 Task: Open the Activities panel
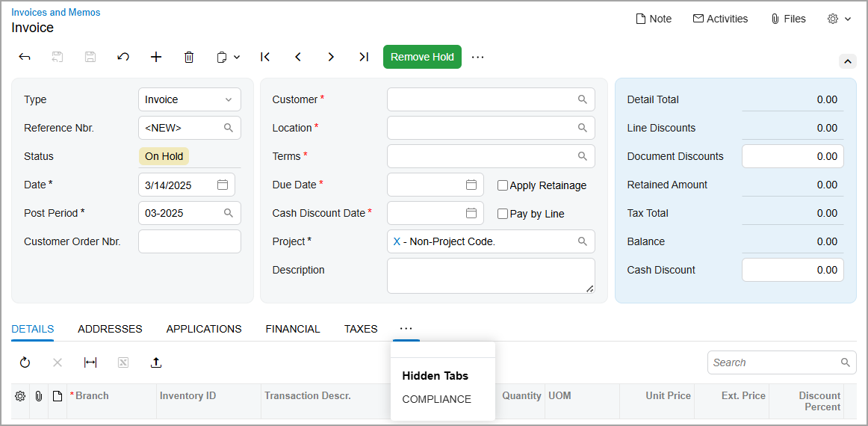[x=720, y=19]
